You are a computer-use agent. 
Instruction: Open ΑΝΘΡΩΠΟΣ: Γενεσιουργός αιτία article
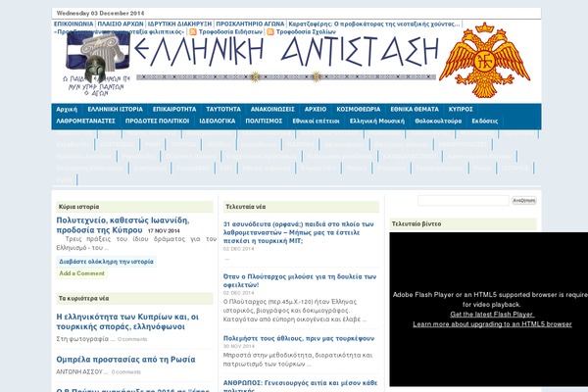[x=300, y=385]
